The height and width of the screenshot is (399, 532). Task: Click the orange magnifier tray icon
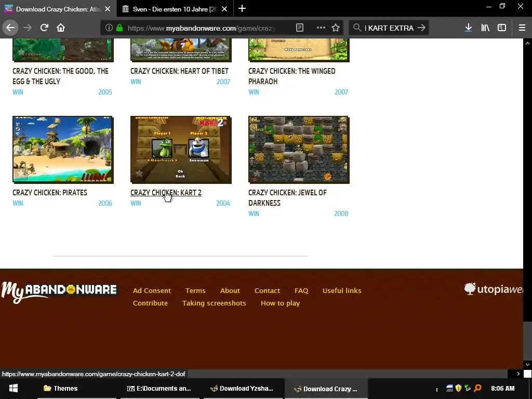pos(478,388)
